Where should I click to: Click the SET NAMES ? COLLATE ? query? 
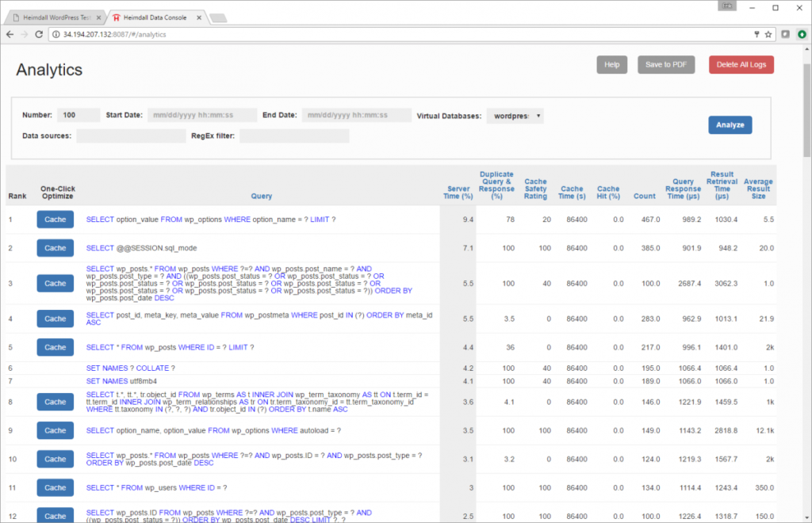[x=131, y=368]
